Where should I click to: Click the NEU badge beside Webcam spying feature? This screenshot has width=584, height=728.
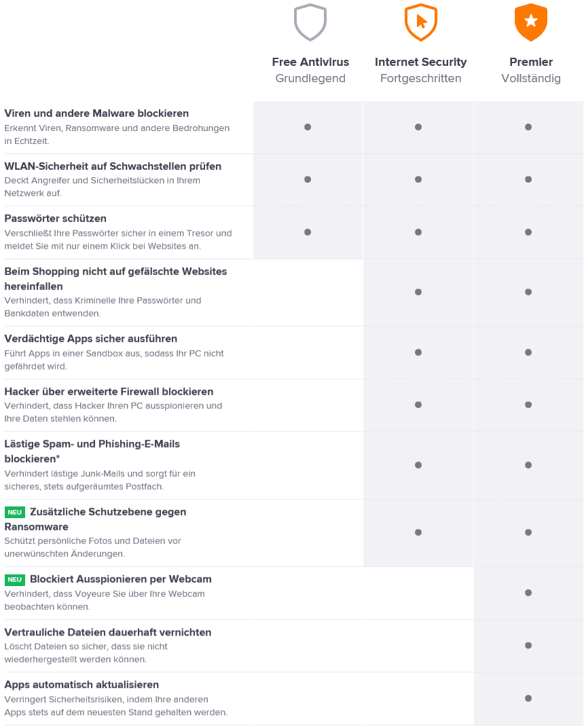[15, 580]
